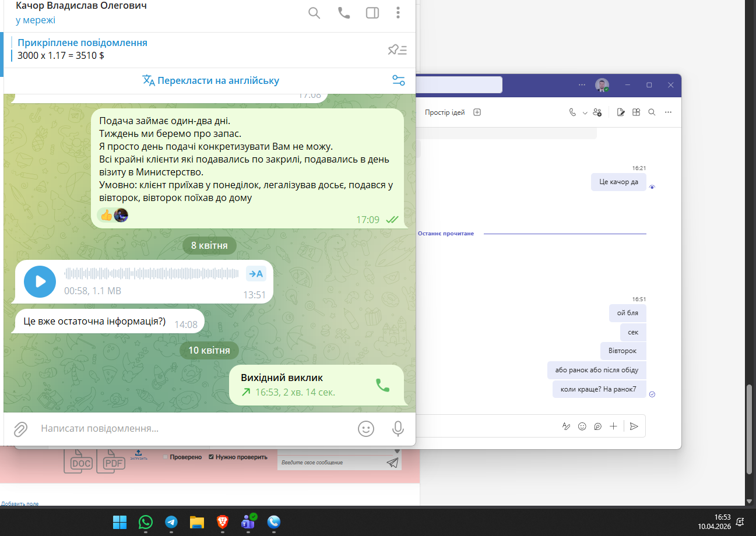Screen dimensions: 756x536
Task: Open WhatsApp from taskbar
Action: [x=146, y=522]
